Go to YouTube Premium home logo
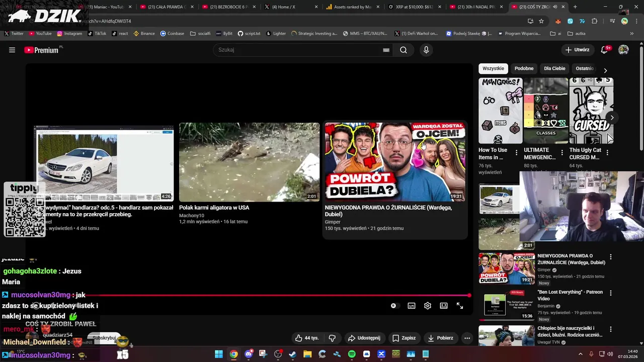This screenshot has width=644, height=362. point(41,50)
